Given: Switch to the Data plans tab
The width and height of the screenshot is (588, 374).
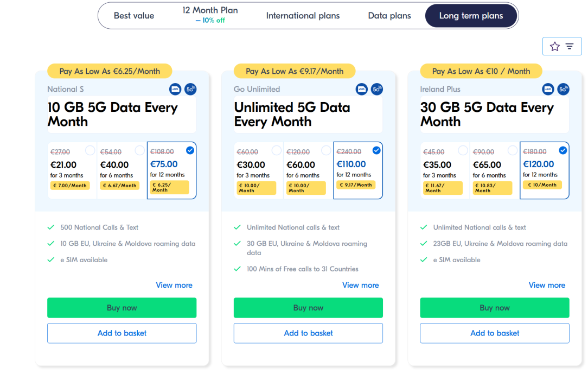Looking at the screenshot, I should click(389, 16).
